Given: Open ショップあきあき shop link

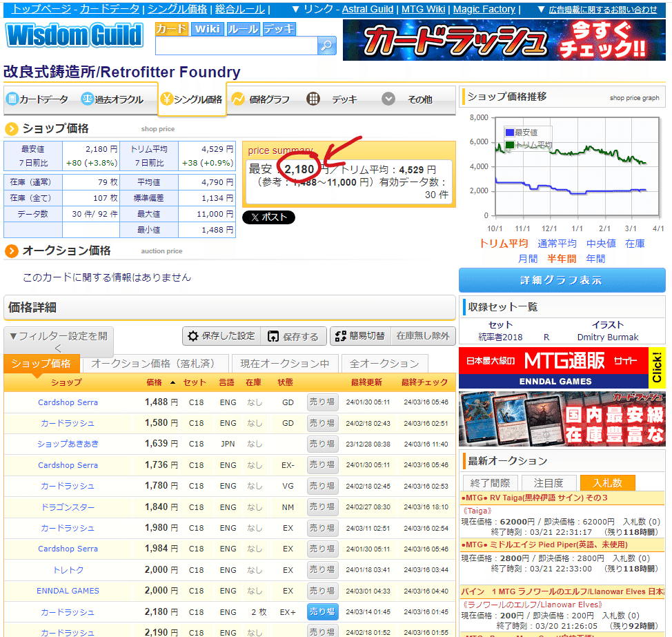Looking at the screenshot, I should tap(68, 444).
